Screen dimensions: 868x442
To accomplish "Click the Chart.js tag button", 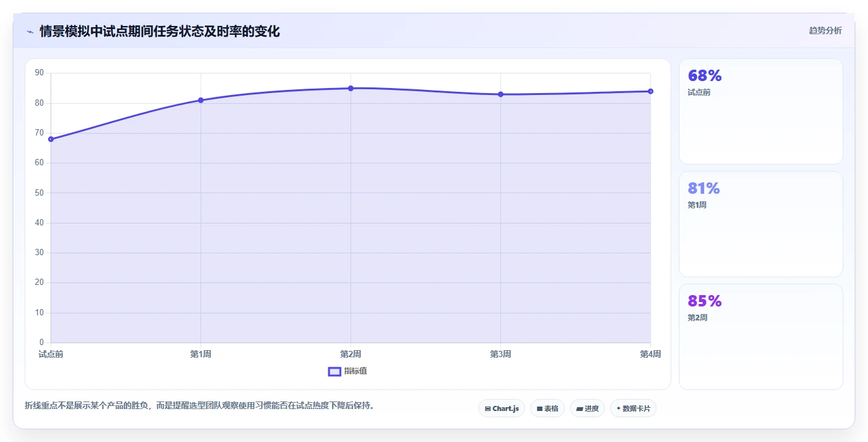I will click(x=502, y=408).
